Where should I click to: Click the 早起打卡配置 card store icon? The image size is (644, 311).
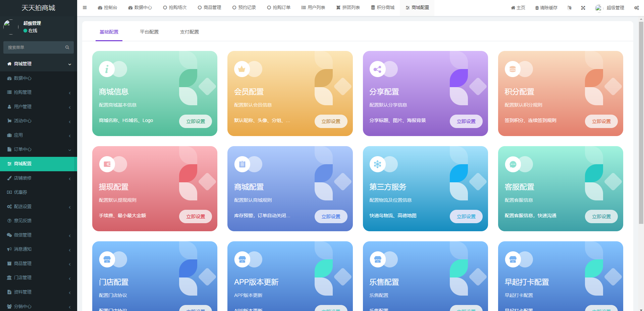click(513, 259)
